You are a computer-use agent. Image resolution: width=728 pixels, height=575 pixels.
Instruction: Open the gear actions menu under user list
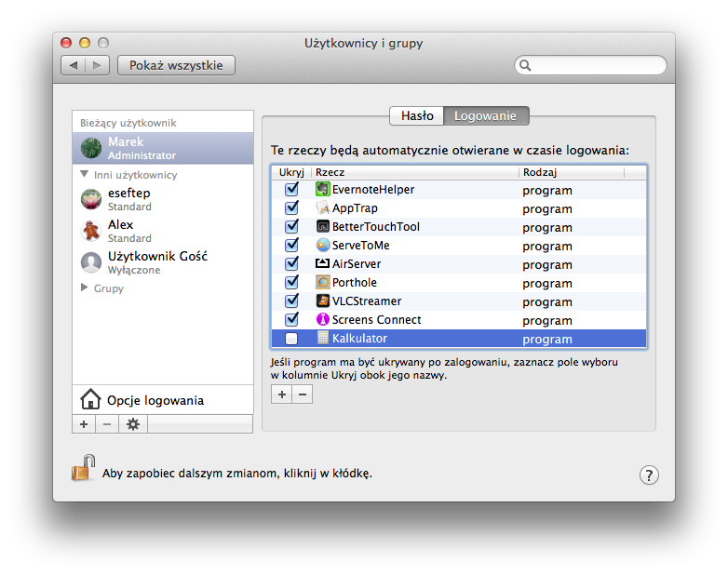coord(133,424)
